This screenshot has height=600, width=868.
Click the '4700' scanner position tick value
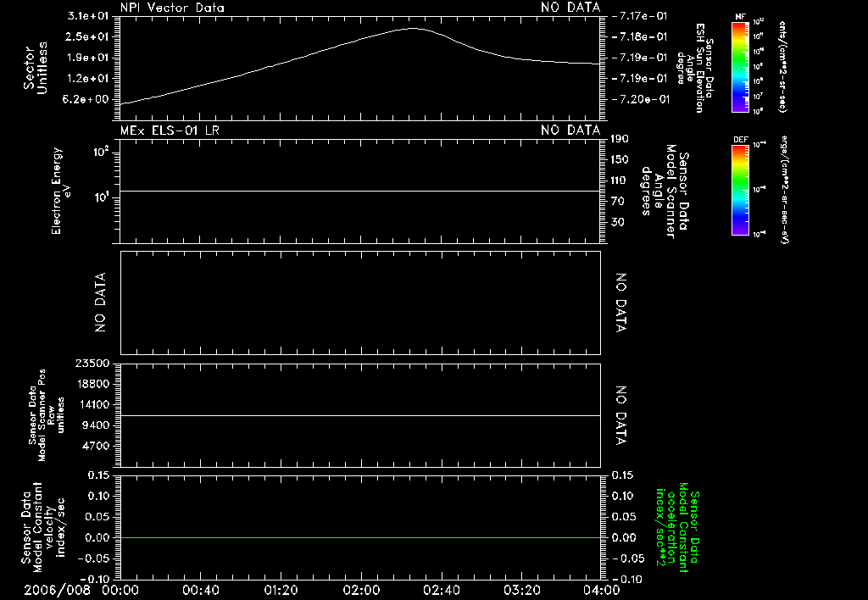tap(95, 446)
